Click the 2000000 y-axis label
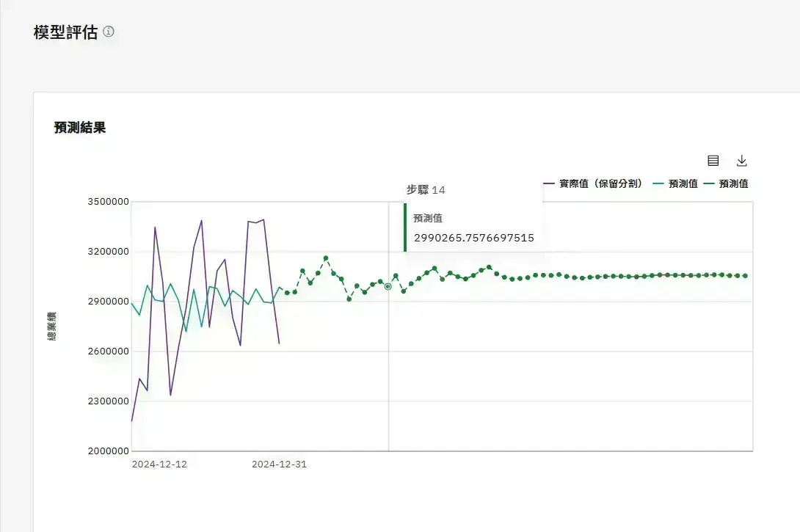 click(x=108, y=451)
